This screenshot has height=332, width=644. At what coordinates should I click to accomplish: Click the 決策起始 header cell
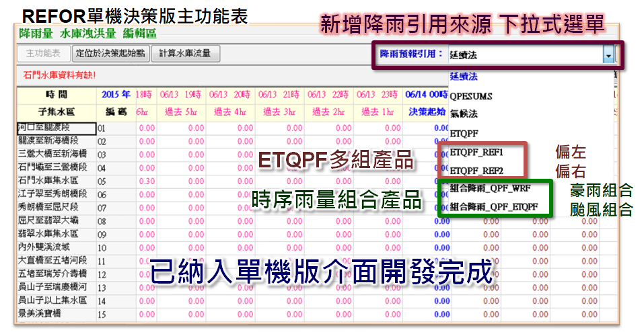click(426, 112)
